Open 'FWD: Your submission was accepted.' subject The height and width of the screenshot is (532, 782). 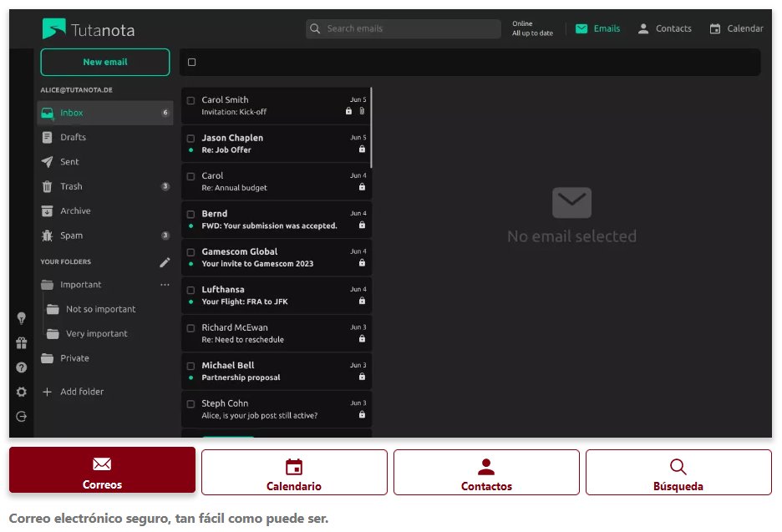click(269, 225)
